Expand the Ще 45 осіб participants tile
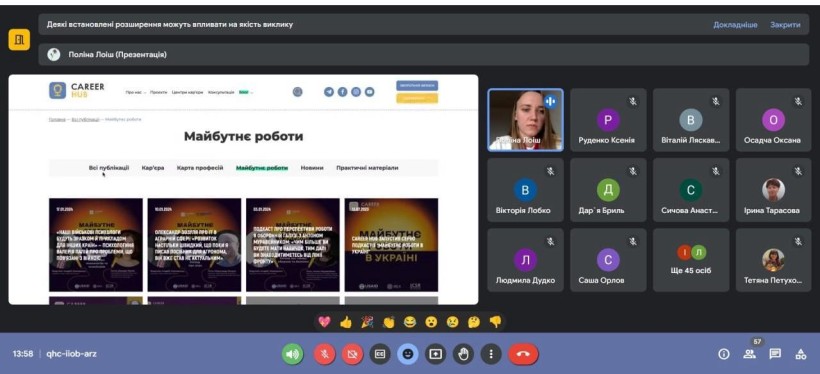Screen dimensions: 820x374 [691, 260]
